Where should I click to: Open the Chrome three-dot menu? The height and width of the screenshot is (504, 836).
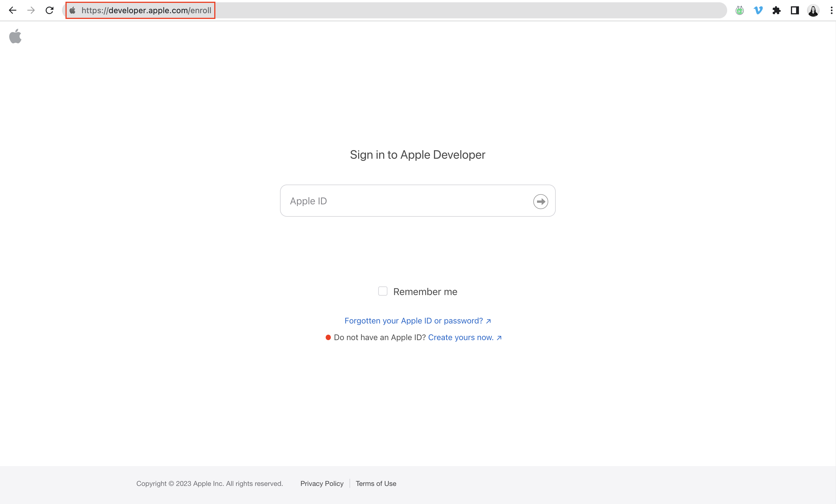(x=831, y=10)
